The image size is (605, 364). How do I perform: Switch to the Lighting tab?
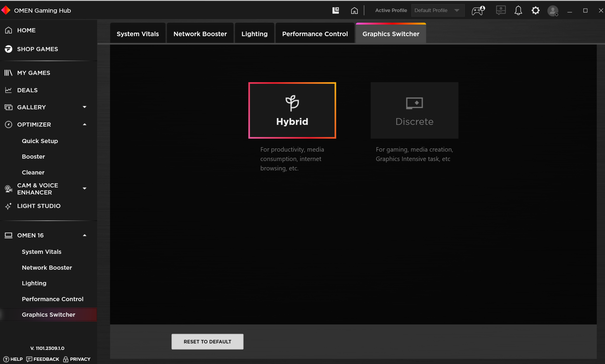click(x=254, y=33)
